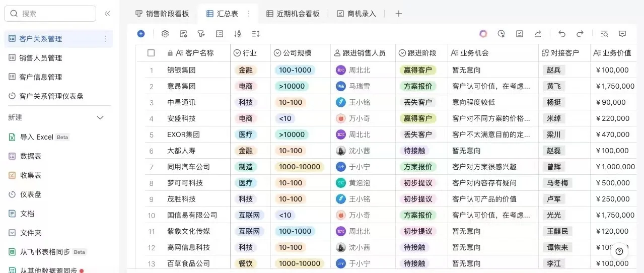Open 销售人员管理 table in sidebar
Viewport: 644px width, 273px height.
(x=58, y=58)
